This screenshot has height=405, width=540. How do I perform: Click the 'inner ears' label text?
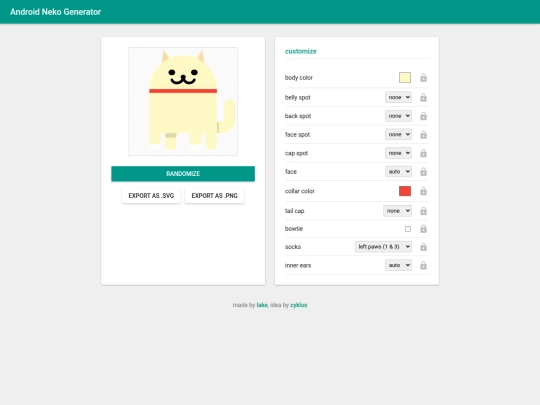[298, 266]
